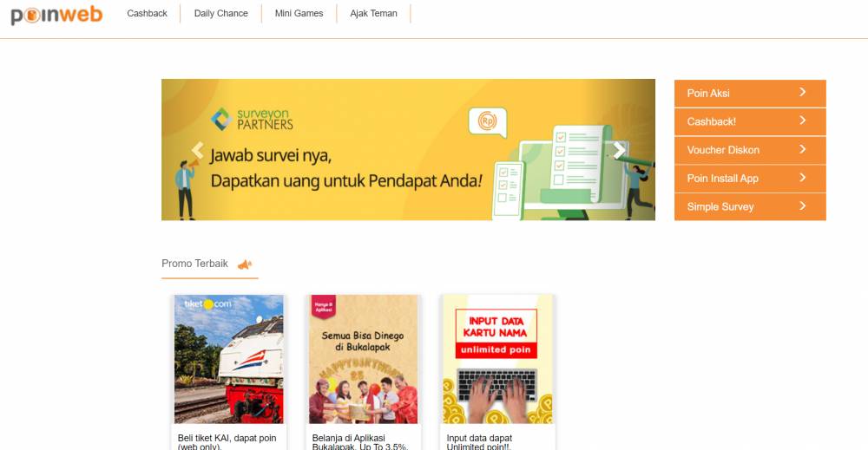The height and width of the screenshot is (450, 868).
Task: Open the Poin Install App chevron
Action: pos(803,178)
